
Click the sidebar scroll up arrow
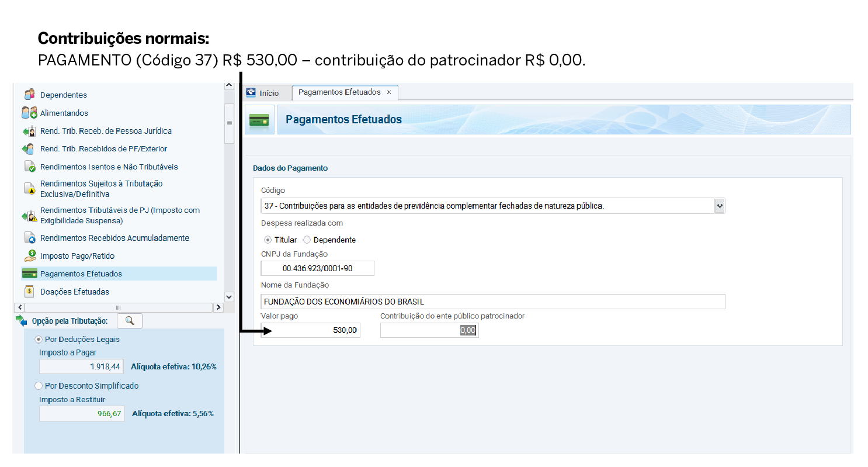[x=229, y=85]
